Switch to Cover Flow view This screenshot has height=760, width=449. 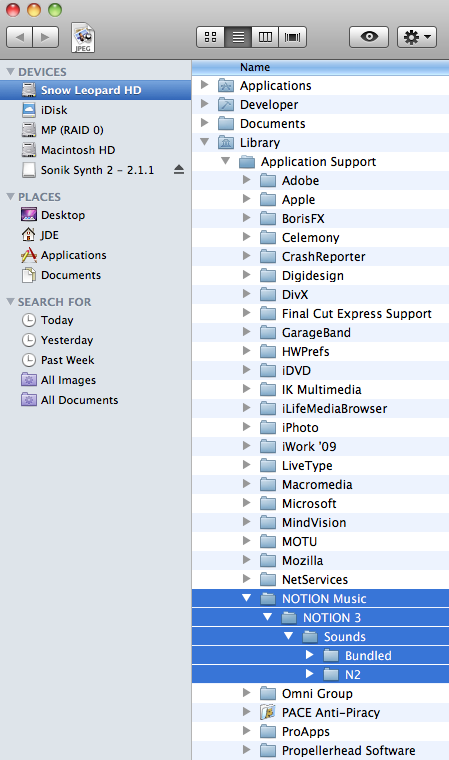click(x=292, y=37)
